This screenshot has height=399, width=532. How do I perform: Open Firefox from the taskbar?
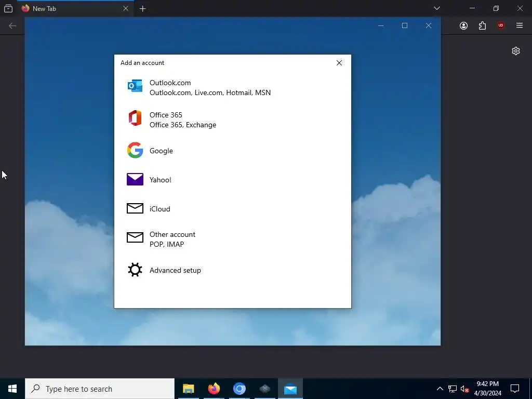pyautogui.click(x=214, y=389)
